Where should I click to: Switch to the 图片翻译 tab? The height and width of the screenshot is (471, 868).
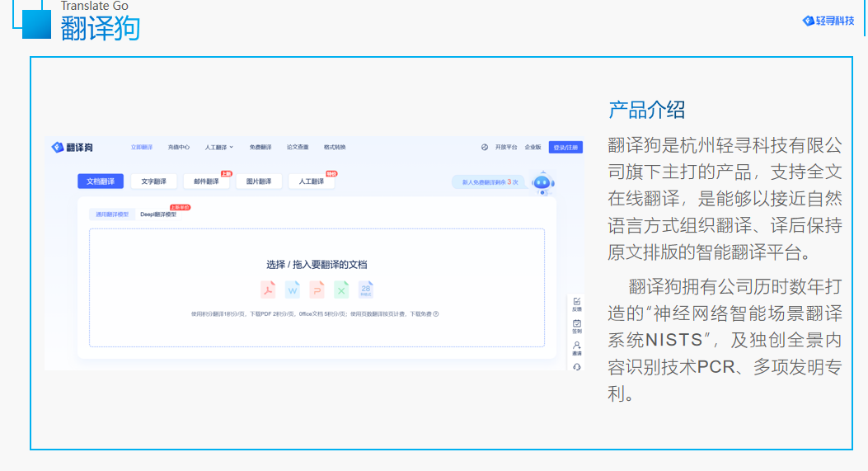click(x=259, y=181)
